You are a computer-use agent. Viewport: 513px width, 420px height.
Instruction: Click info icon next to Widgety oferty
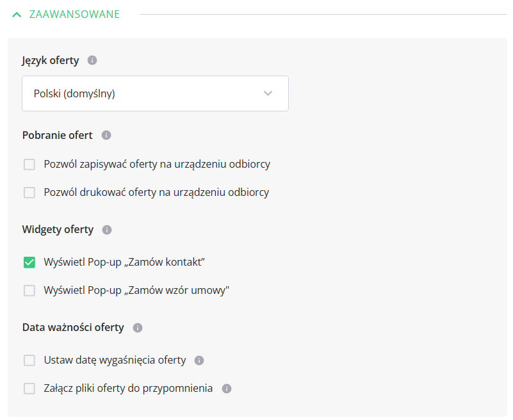[x=107, y=230]
